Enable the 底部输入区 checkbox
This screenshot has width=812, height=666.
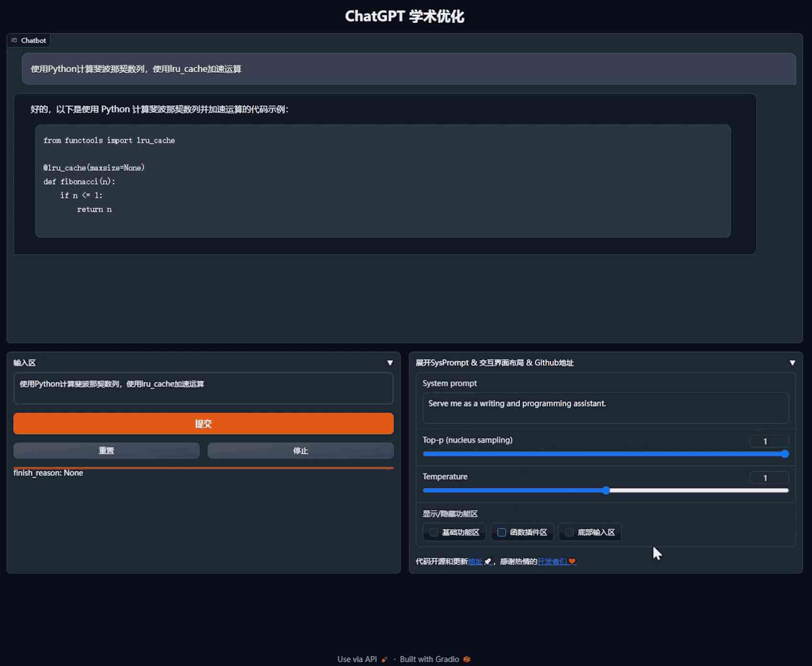tap(570, 532)
